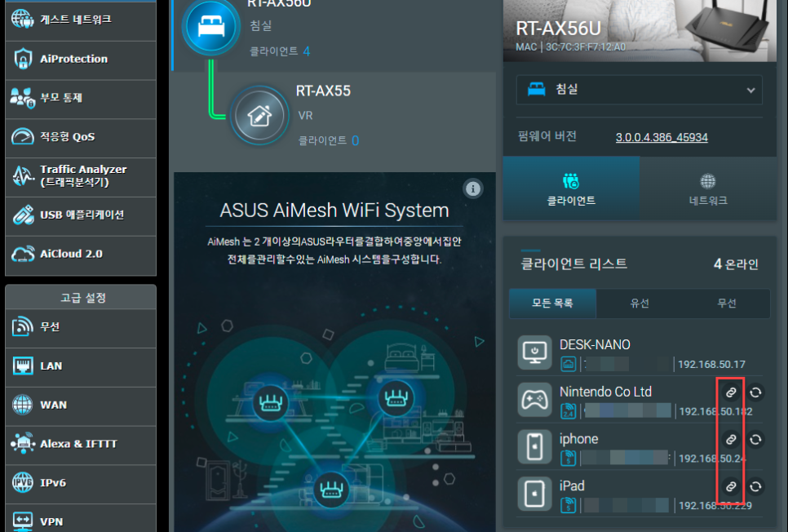This screenshot has height=532, width=788.
Task: Open the adaptive QoS gauge icon
Action: pos(23,137)
